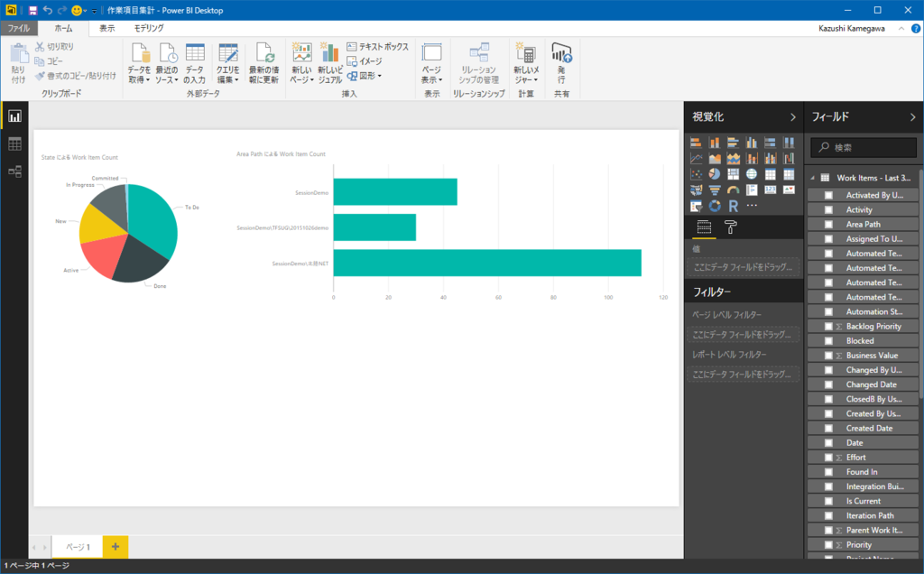Select the stacked column chart visual
This screenshot has width=924, height=574.
pyautogui.click(x=715, y=143)
